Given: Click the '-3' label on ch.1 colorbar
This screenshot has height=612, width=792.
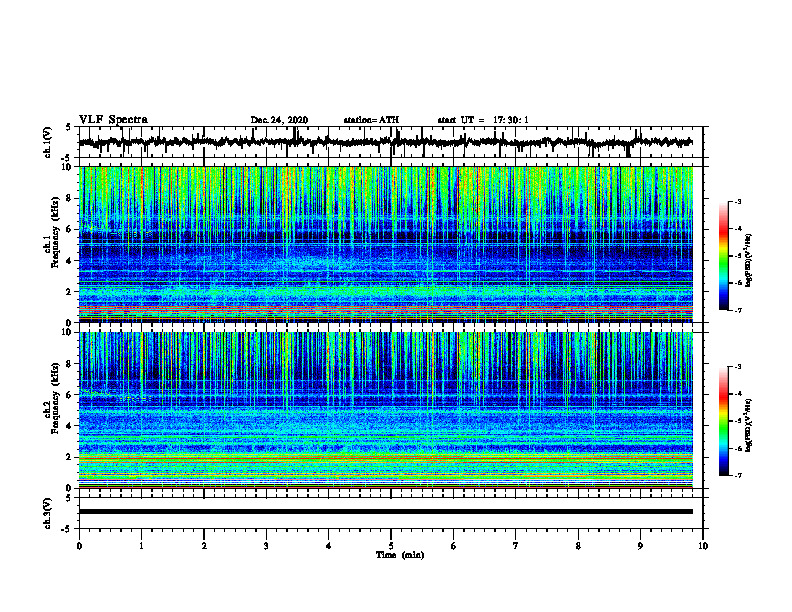Looking at the screenshot, I should tap(738, 202).
